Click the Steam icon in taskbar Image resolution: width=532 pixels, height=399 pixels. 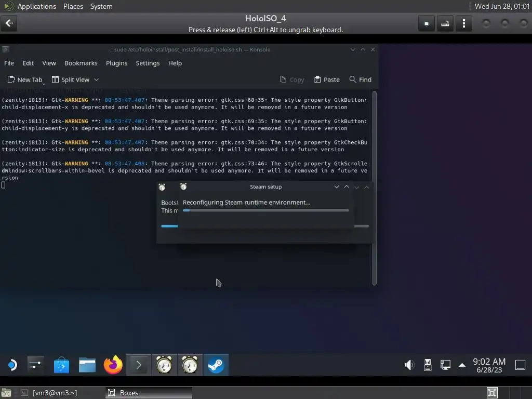[x=216, y=365]
